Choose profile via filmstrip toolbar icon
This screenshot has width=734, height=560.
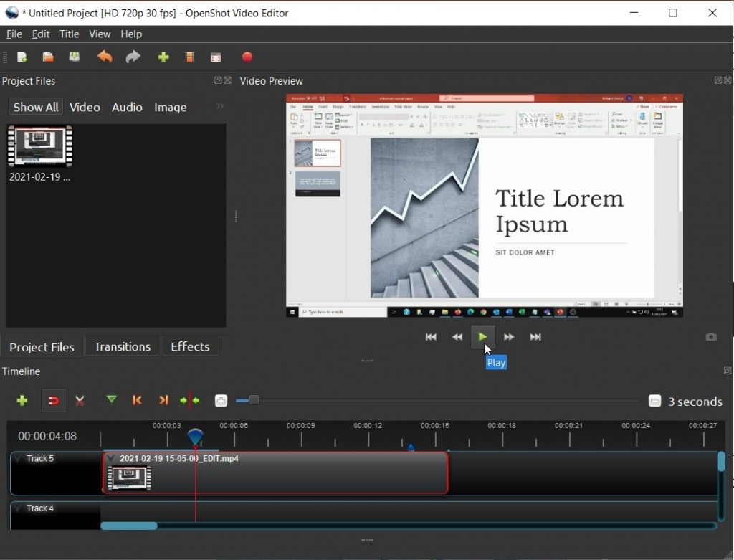pyautogui.click(x=189, y=57)
